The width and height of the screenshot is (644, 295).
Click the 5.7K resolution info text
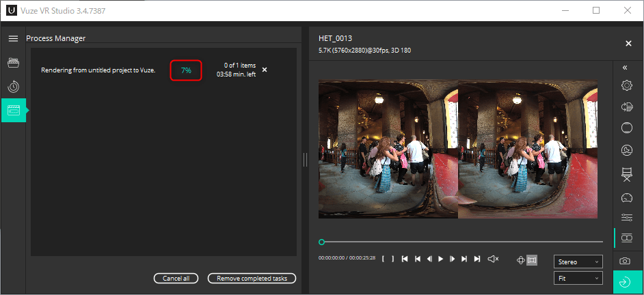[364, 51]
